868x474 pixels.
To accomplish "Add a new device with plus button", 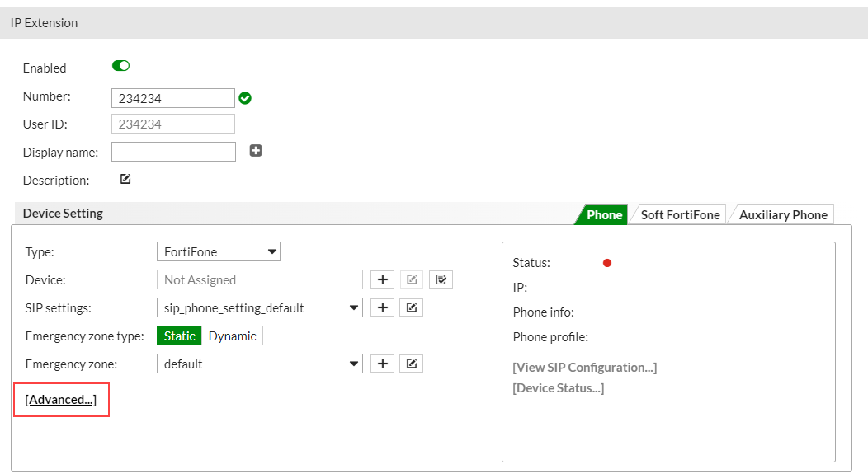I will tap(383, 279).
